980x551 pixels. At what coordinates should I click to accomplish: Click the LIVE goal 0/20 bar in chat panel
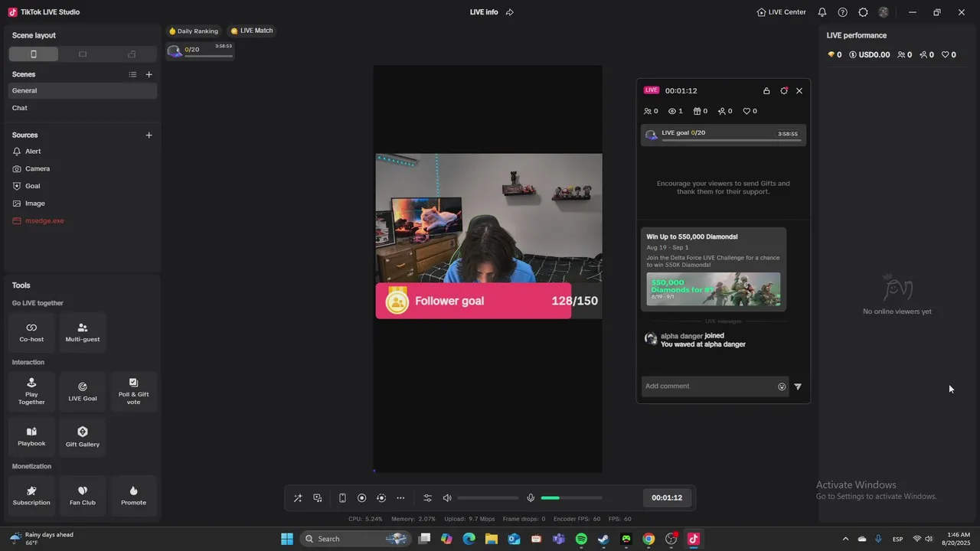[724, 135]
